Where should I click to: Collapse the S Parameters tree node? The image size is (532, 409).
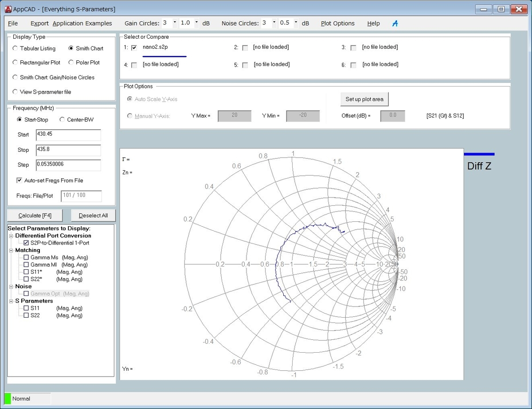(x=12, y=301)
